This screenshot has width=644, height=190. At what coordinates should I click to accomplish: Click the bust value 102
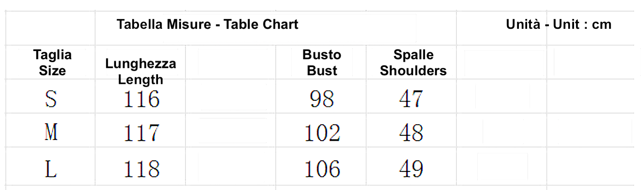coord(322,133)
